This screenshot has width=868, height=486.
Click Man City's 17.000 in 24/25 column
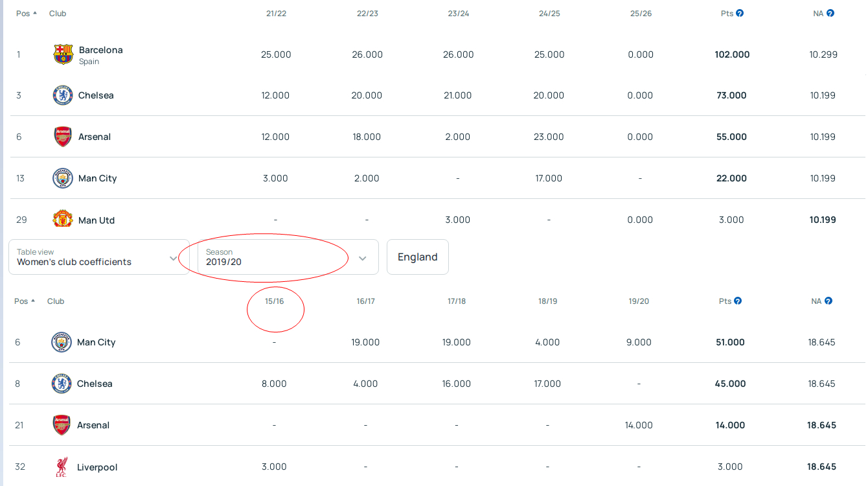point(549,178)
